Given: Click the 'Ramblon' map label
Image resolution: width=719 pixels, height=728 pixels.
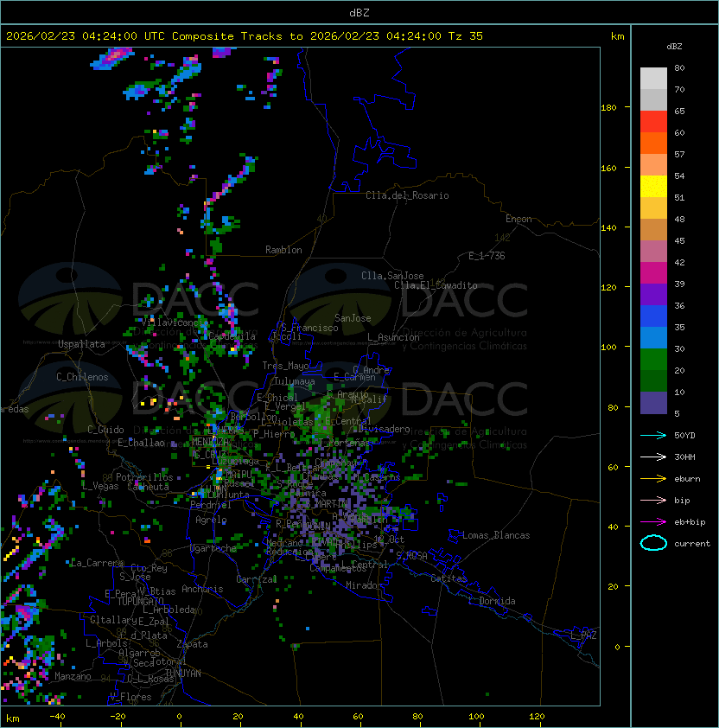Looking at the screenshot, I should tap(283, 250).
